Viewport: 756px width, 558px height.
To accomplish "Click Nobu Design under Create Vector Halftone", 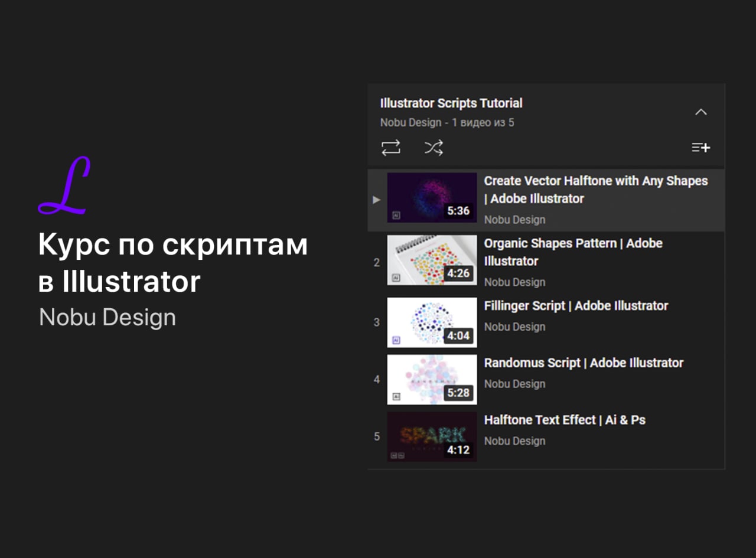I will [514, 220].
